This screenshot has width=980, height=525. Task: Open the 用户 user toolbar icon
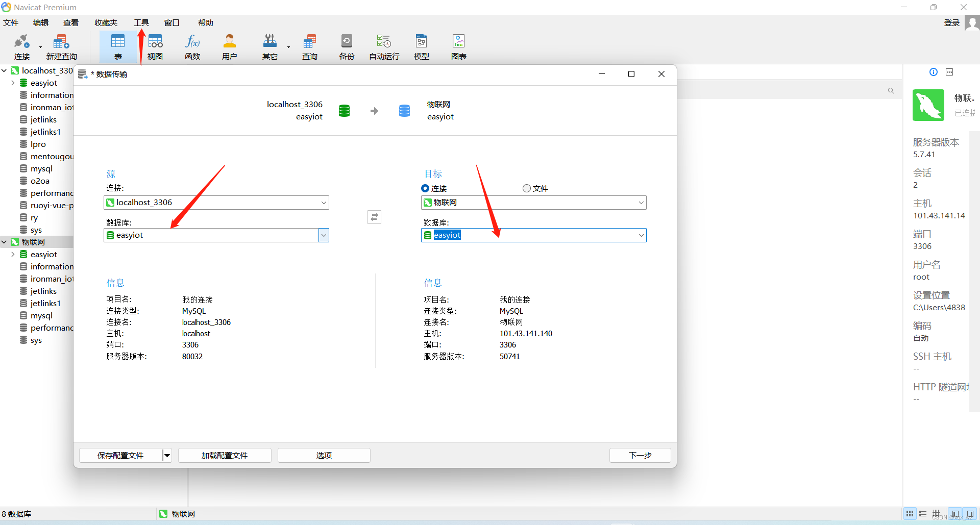[230, 47]
